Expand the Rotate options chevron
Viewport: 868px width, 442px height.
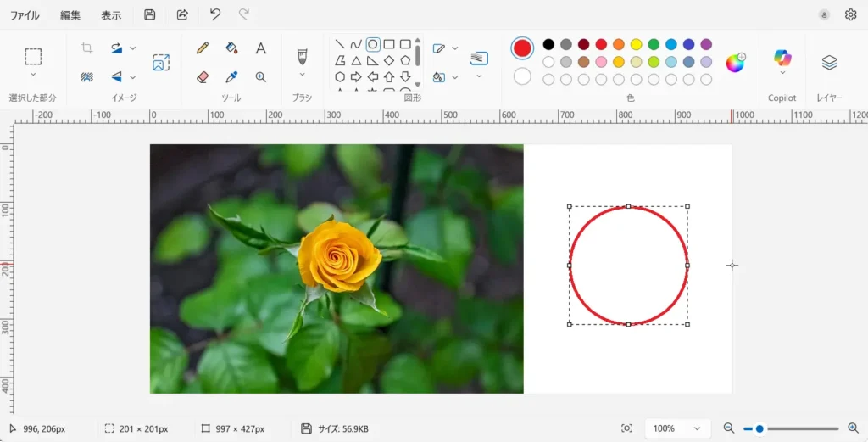coord(133,48)
